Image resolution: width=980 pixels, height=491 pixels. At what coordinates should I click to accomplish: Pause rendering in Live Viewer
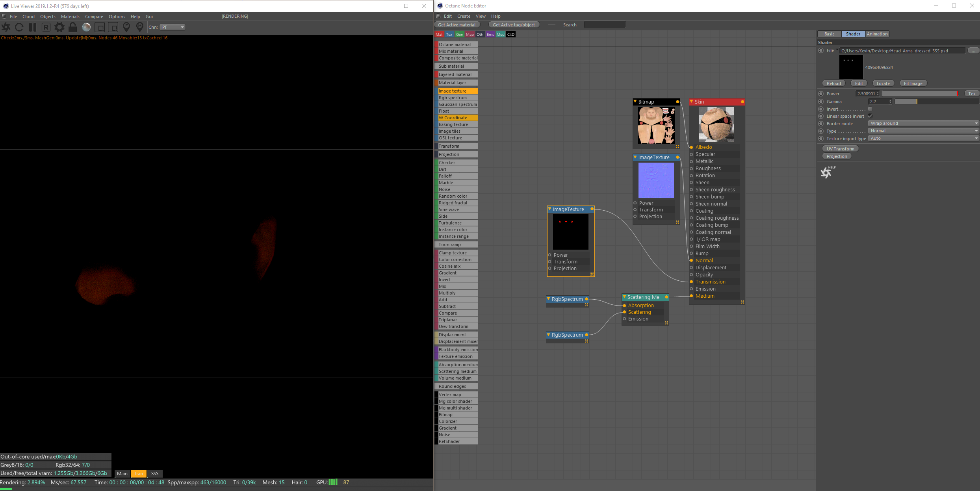(33, 27)
